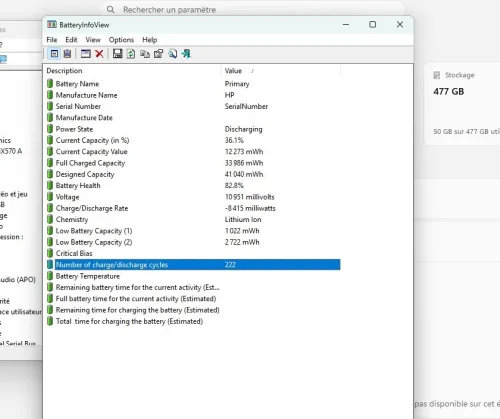This screenshot has height=419, width=500.
Task: Select the Voltage row
Action: (193, 197)
